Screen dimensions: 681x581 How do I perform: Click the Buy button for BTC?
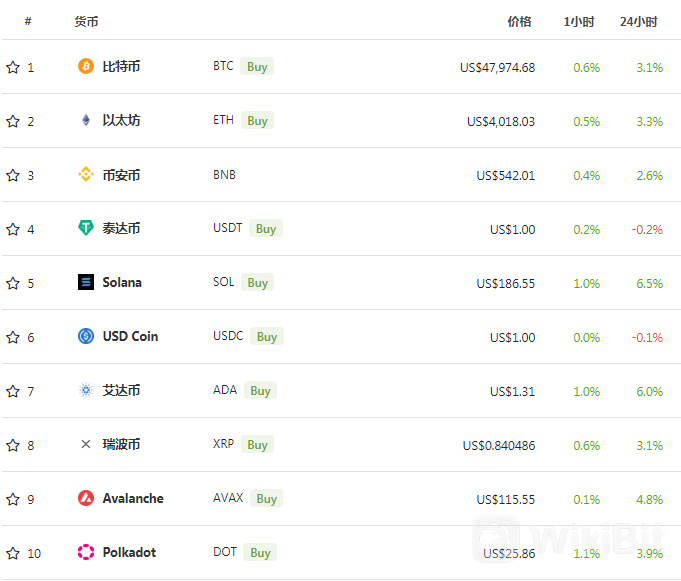[x=257, y=66]
